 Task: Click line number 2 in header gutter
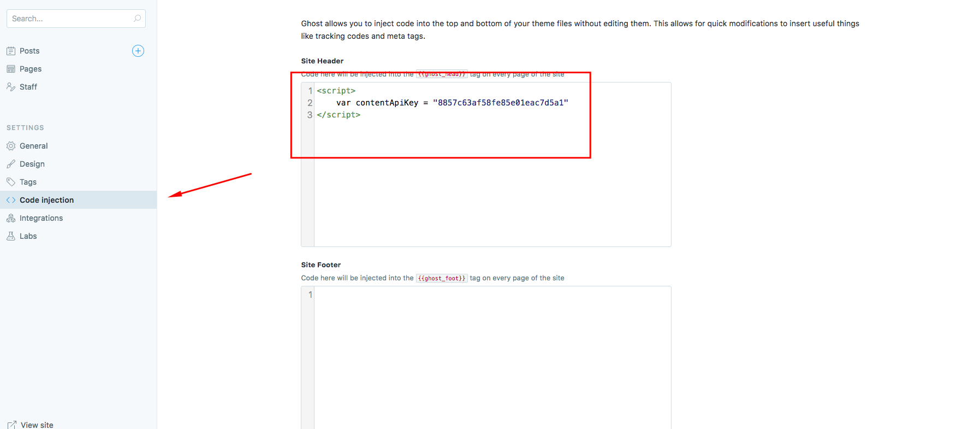click(310, 103)
